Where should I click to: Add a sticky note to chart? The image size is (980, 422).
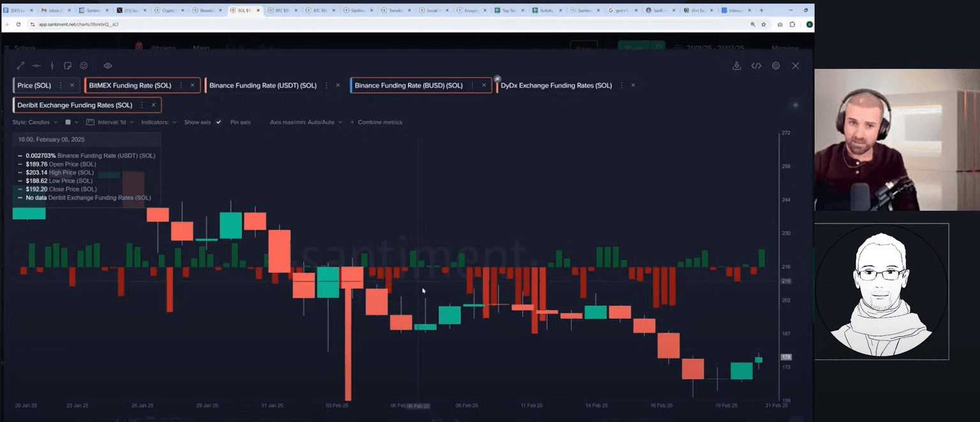pos(68,66)
